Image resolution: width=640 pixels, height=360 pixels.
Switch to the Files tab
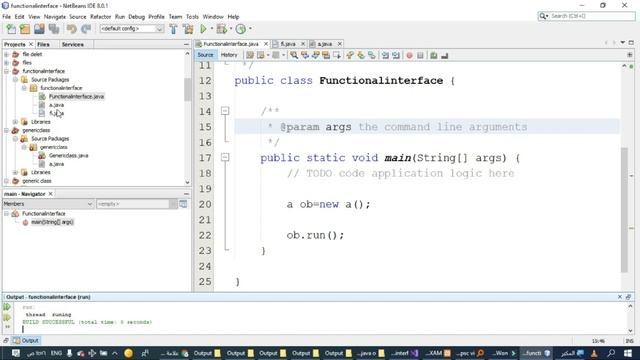pos(43,44)
